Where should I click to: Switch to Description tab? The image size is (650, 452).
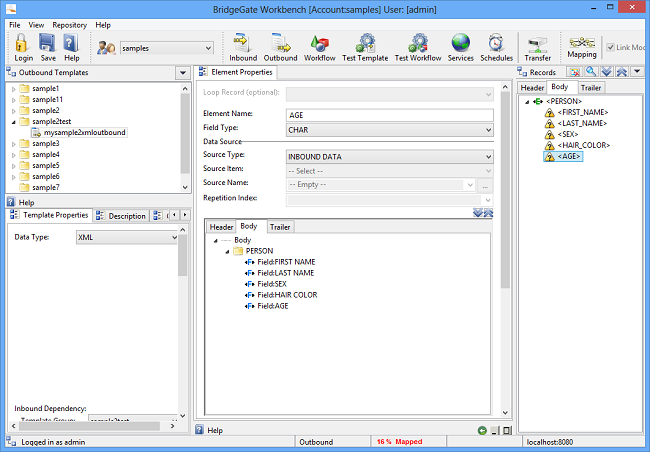pyautogui.click(x=121, y=216)
